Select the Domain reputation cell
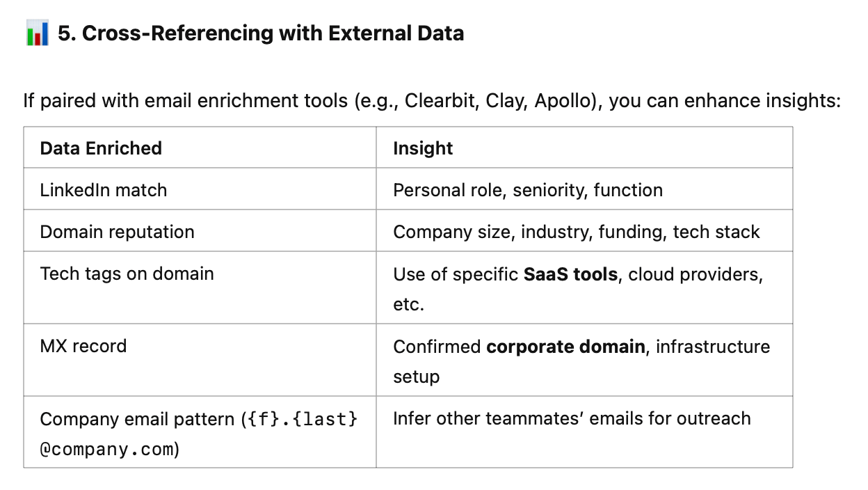This screenshot has width=868, height=490. pyautogui.click(x=200, y=231)
